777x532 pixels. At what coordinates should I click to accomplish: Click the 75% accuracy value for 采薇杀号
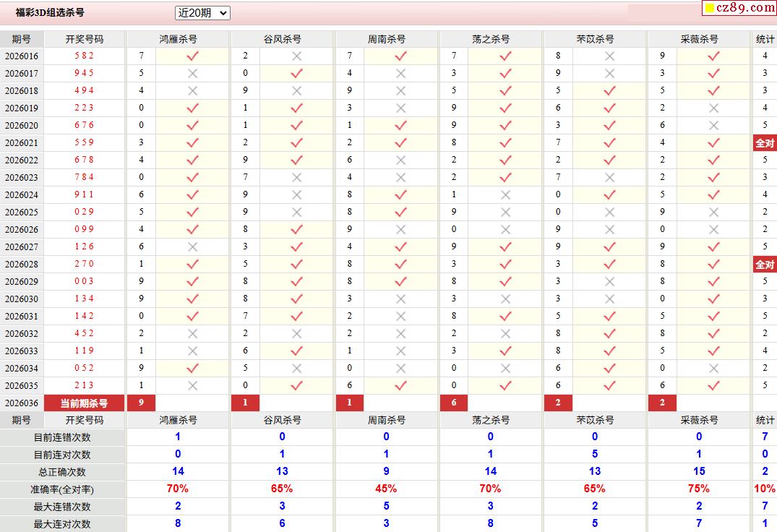tap(698, 489)
